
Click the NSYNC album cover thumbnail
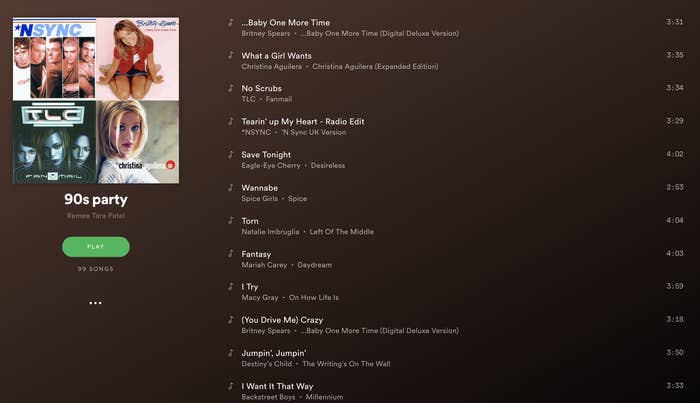click(x=54, y=59)
